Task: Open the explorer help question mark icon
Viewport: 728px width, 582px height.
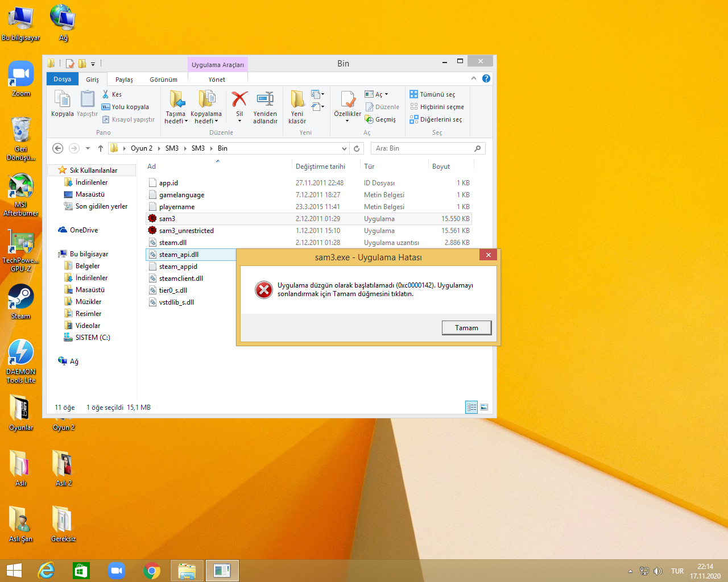Action: click(486, 78)
